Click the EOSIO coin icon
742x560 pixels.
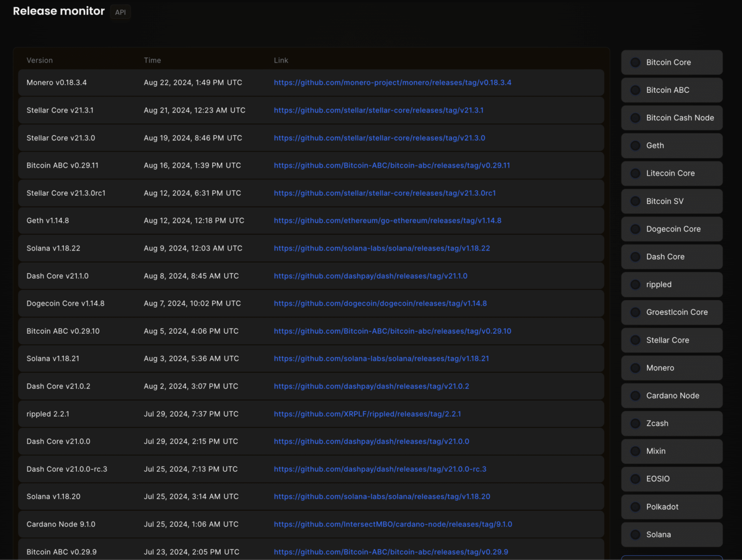[635, 479]
